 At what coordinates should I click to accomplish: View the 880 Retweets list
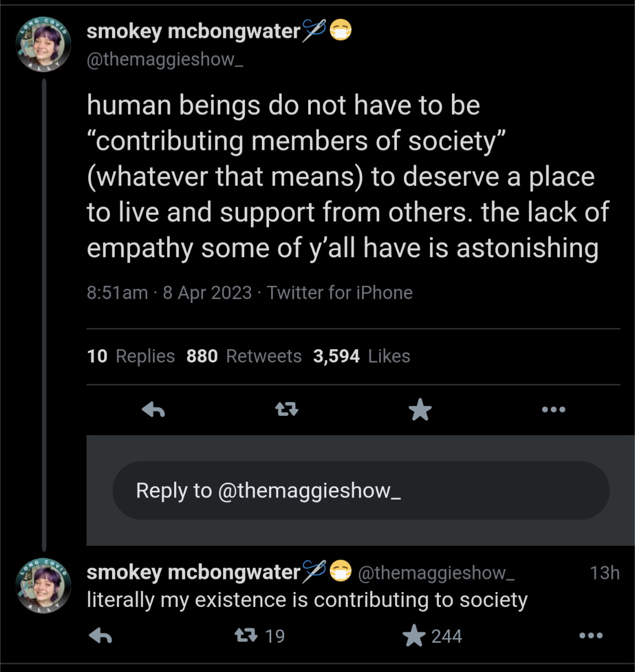pyautogui.click(x=244, y=356)
